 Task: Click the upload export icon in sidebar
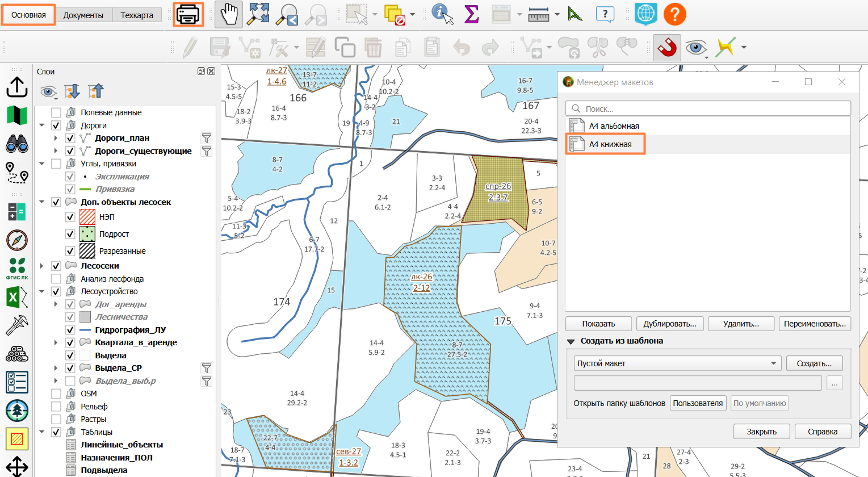pos(17,87)
